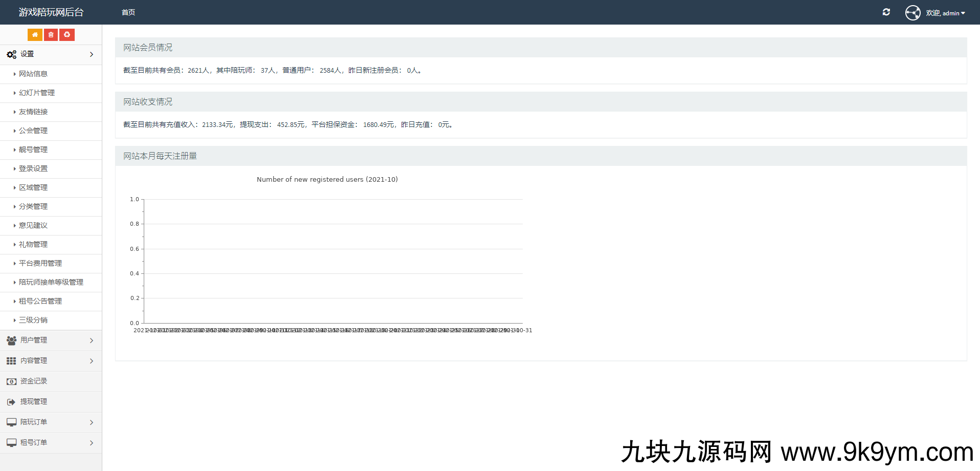
Task: Click the coin icon beside 资金记录
Action: [x=11, y=381]
